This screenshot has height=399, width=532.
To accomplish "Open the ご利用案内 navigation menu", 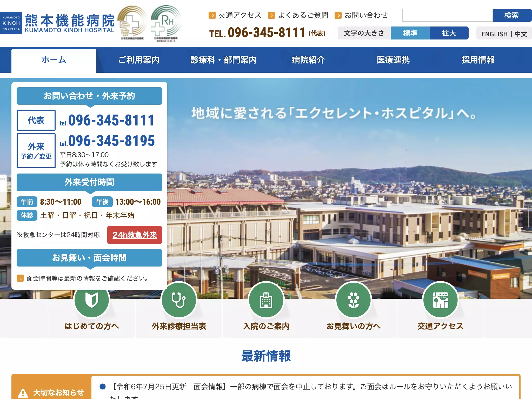I will coord(139,60).
